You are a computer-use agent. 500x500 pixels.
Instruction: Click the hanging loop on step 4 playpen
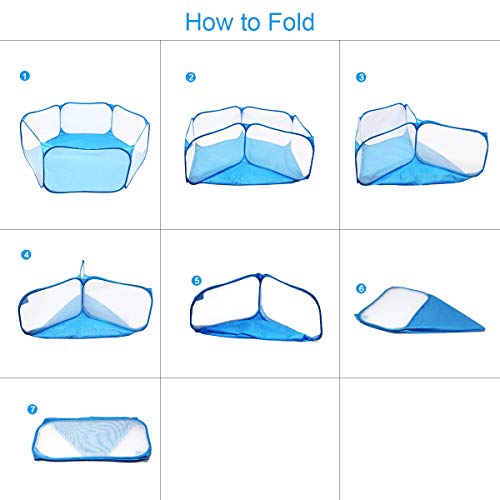(82, 269)
